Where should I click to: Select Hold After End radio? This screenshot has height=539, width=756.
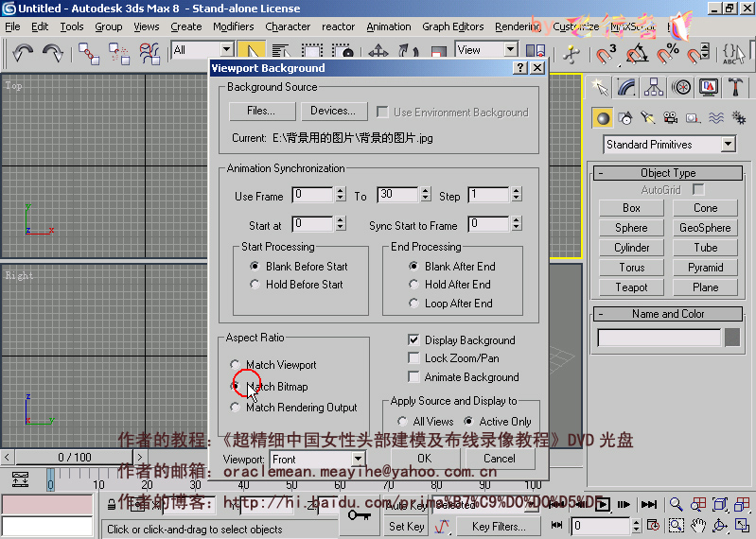point(413,285)
